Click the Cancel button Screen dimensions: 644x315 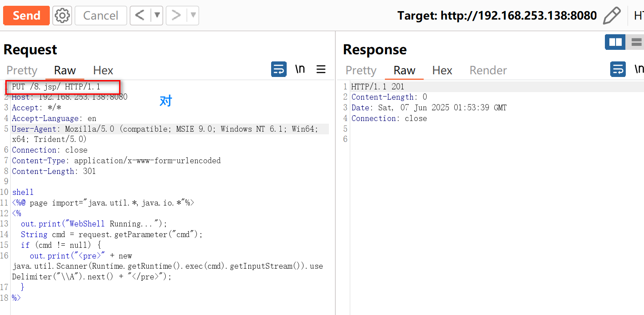[x=100, y=16]
